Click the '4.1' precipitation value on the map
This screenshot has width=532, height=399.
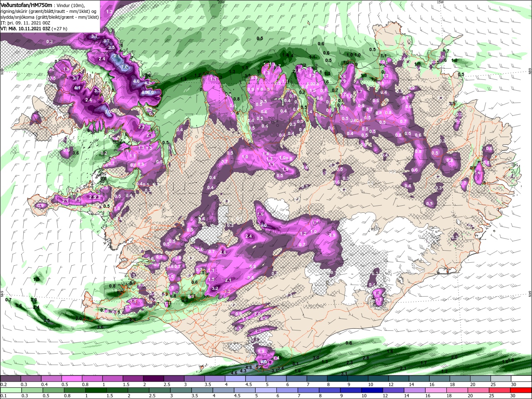click(77, 88)
